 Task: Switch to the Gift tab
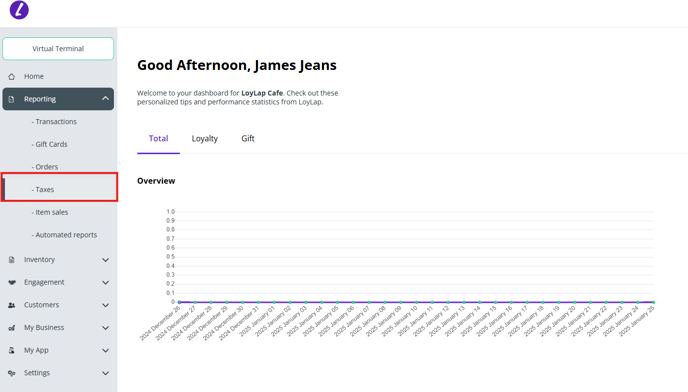[x=248, y=139]
